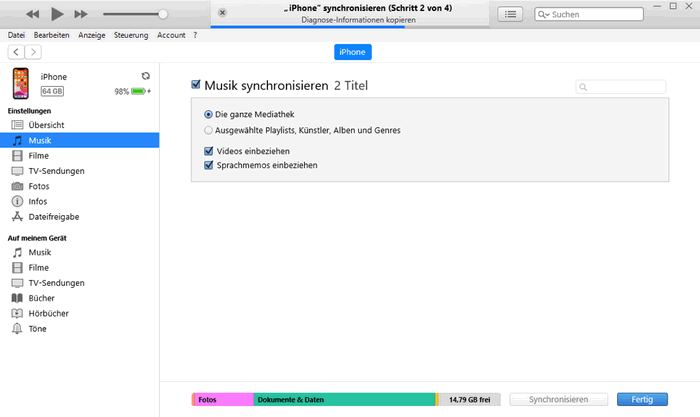Click the music panel search field
The height and width of the screenshot is (417, 700).
(x=621, y=87)
